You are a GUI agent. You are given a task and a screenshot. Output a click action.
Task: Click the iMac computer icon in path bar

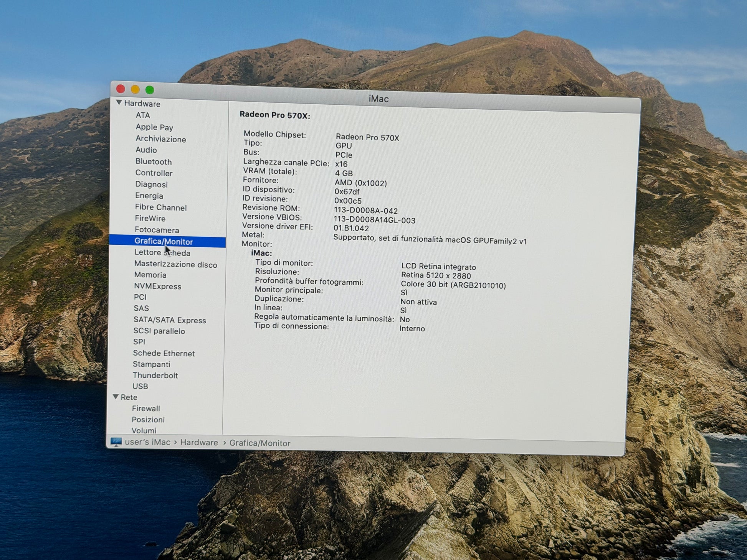click(x=116, y=442)
